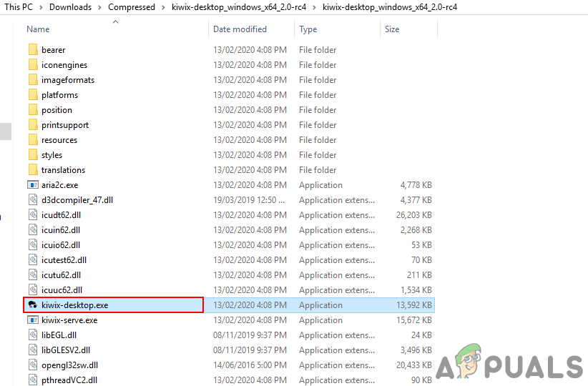Image resolution: width=588 pixels, height=386 pixels.
Task: Click the kiwix-serve.exe application icon
Action: 33,320
